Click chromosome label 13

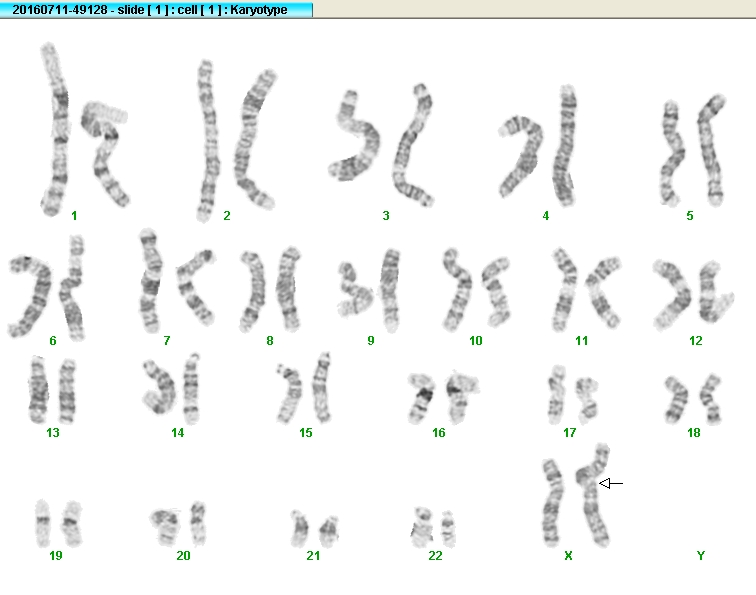click(x=53, y=433)
